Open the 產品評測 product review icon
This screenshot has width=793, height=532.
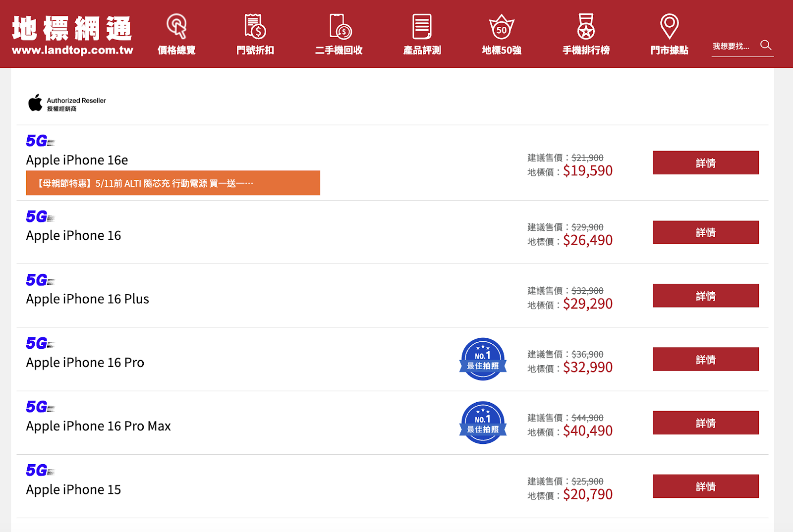[422, 26]
